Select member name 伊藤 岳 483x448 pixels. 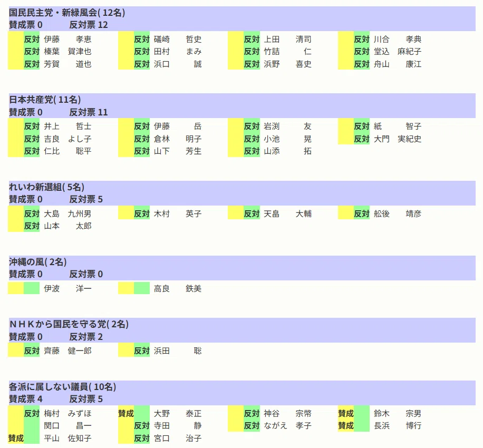(177, 126)
